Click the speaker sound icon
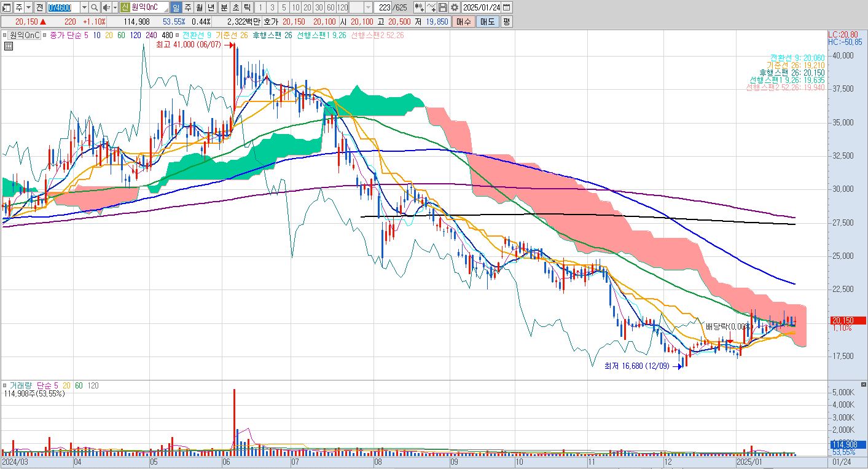Screen dimensions: 868x469 (106, 7)
